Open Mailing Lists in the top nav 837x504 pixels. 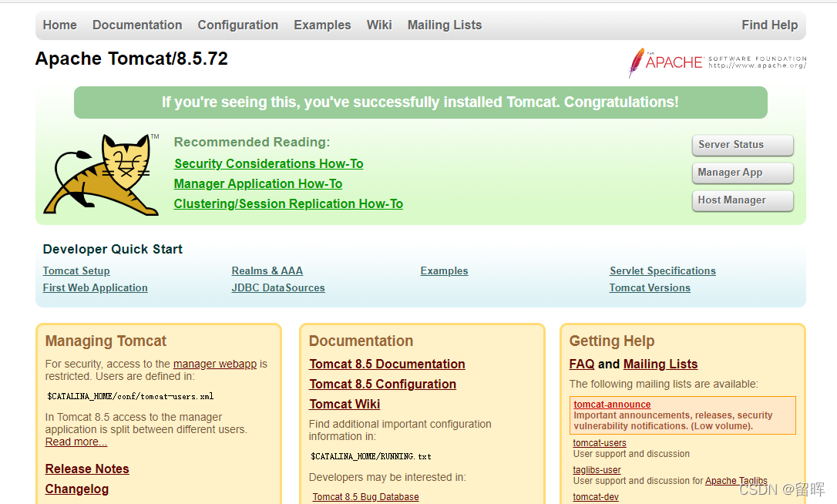(x=445, y=25)
